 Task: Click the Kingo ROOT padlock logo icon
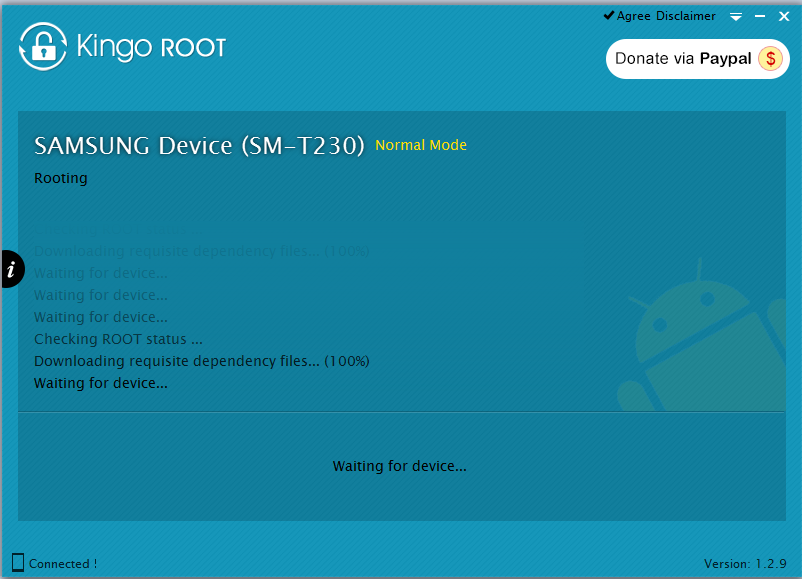click(x=43, y=47)
